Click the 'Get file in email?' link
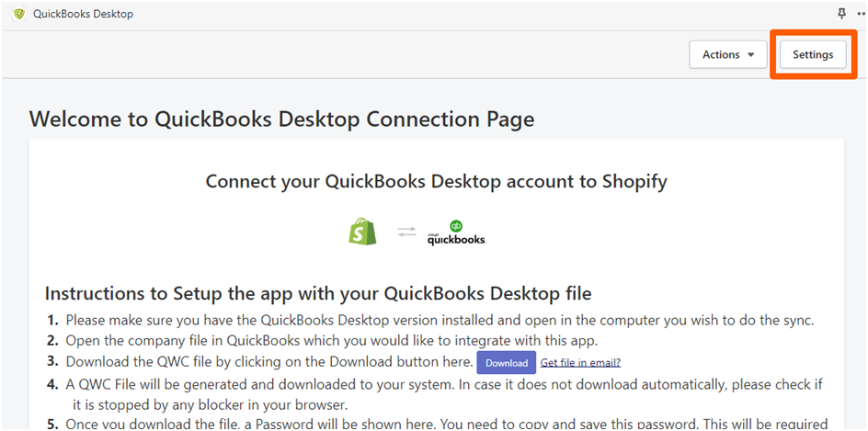Image resolution: width=868 pixels, height=431 pixels. point(581,363)
